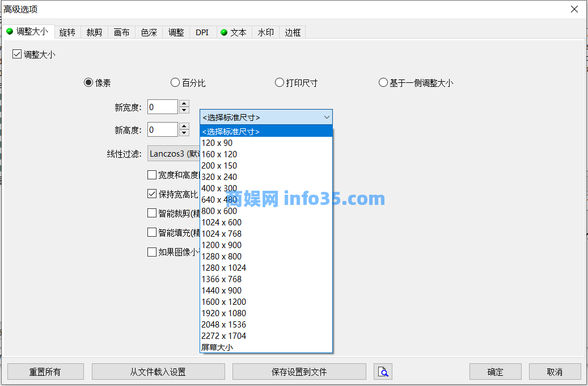
Task: Collapse the standard size dropdown arrow
Action: point(326,118)
